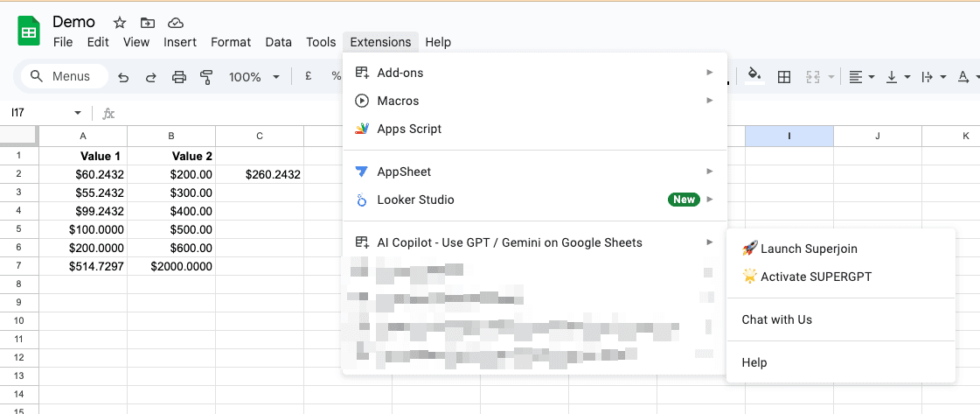Format as percent with the % icon

pyautogui.click(x=337, y=76)
